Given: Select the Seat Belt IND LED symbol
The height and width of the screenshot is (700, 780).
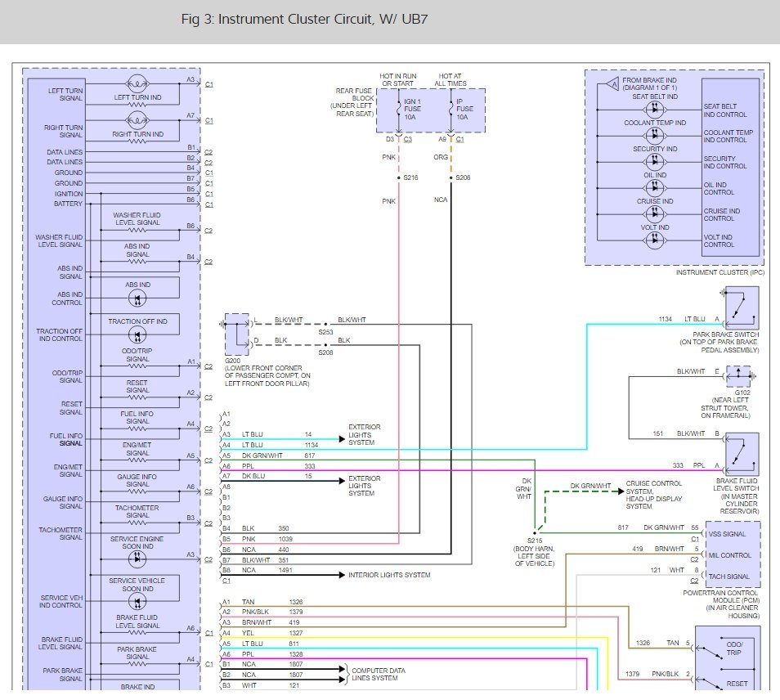Looking at the screenshot, I should coord(655,109).
